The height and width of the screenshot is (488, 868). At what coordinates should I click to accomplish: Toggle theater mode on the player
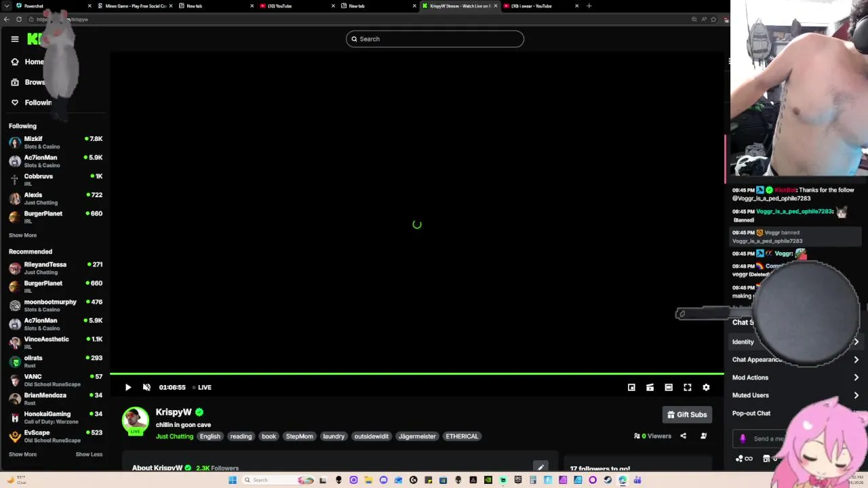click(669, 388)
